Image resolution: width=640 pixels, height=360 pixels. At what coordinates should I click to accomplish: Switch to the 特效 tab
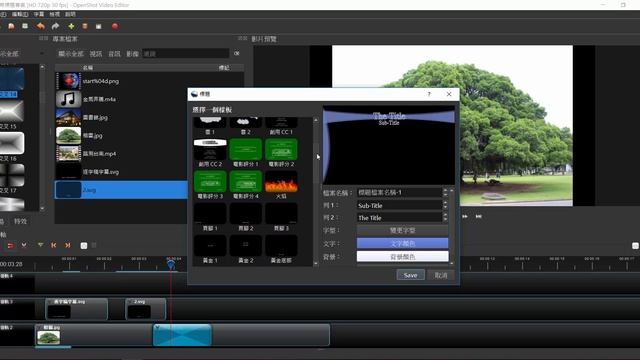(x=20, y=221)
